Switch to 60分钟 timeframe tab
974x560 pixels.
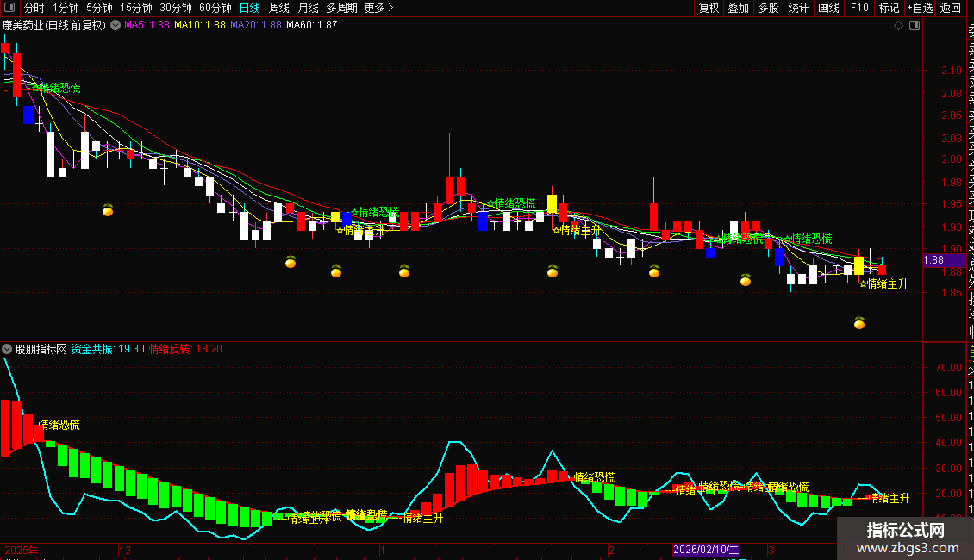[215, 8]
